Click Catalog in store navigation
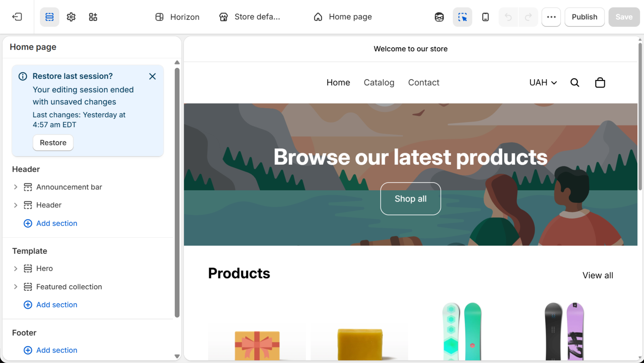 pyautogui.click(x=379, y=82)
